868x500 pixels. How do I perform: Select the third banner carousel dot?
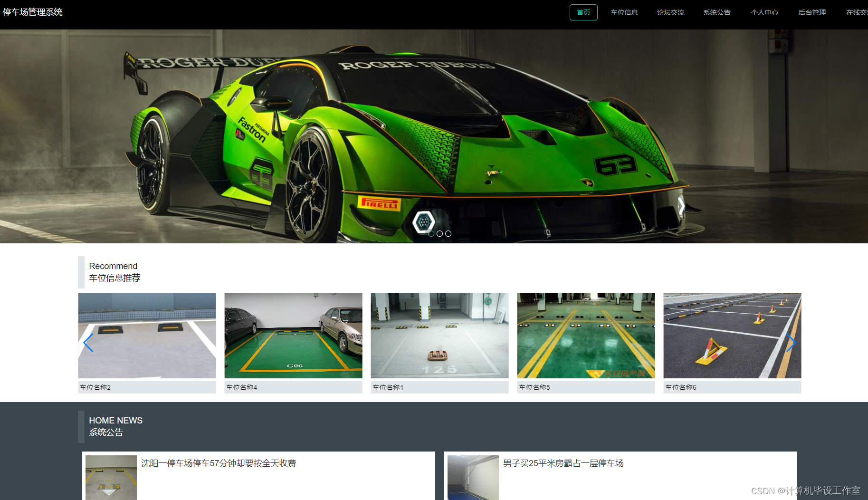point(448,233)
